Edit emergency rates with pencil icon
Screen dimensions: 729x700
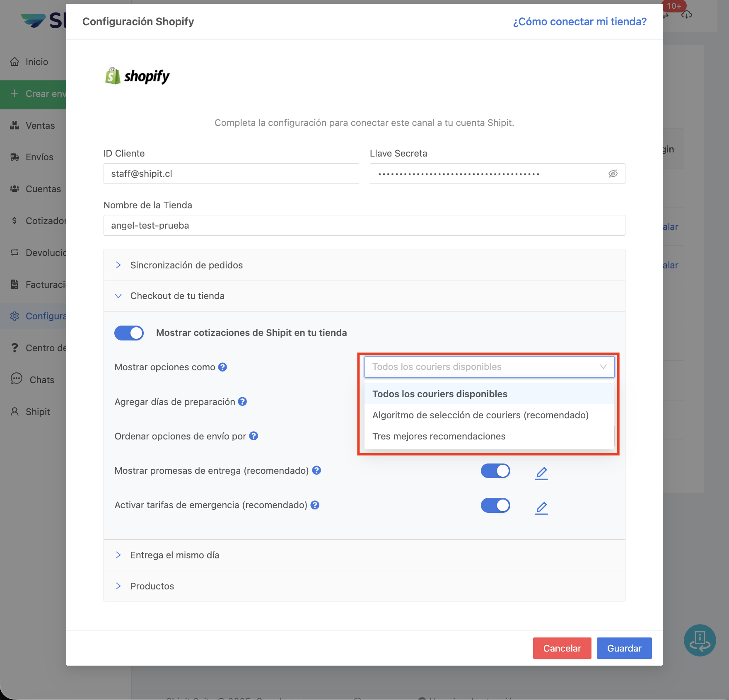pos(541,508)
